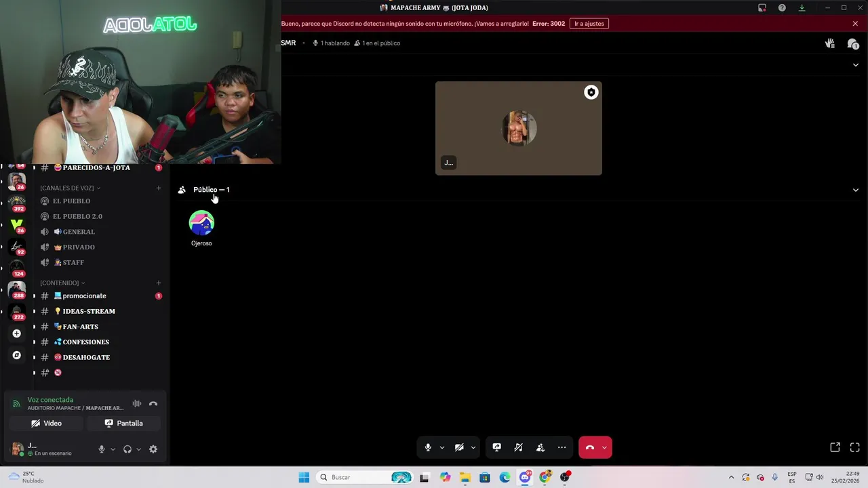Open stage moderator shield icon on speaker tile
This screenshot has height=488, width=868.
591,93
